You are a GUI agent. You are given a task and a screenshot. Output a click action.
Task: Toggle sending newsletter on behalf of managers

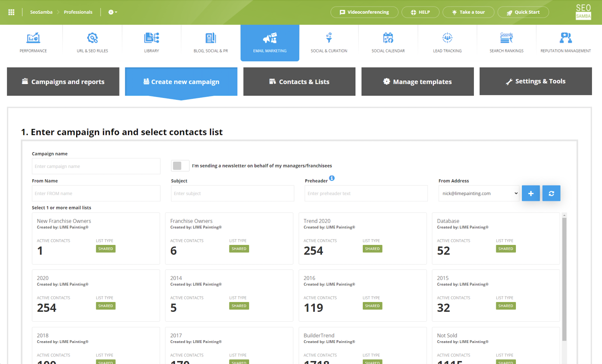tap(180, 166)
